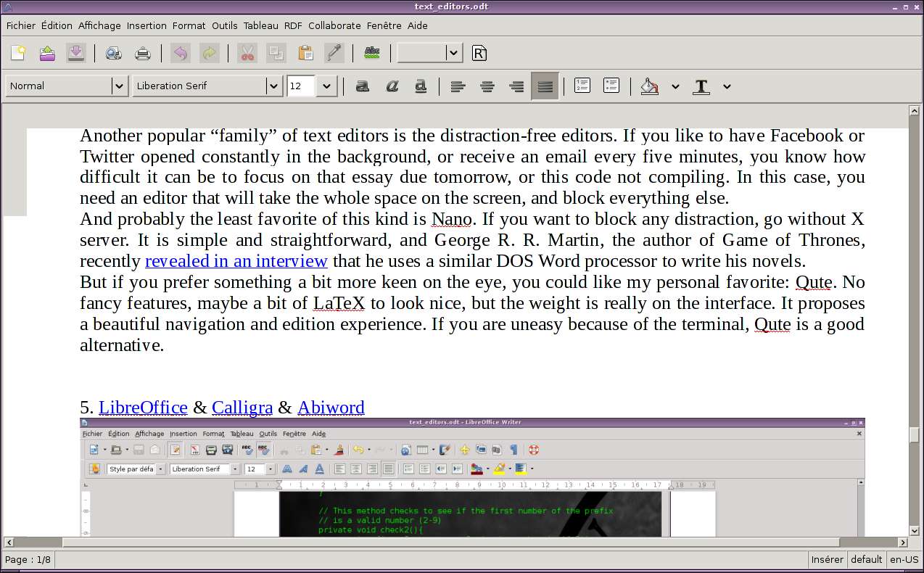The width and height of the screenshot is (924, 573).
Task: Paste from clipboard using the toolbar icon
Action: [x=305, y=53]
